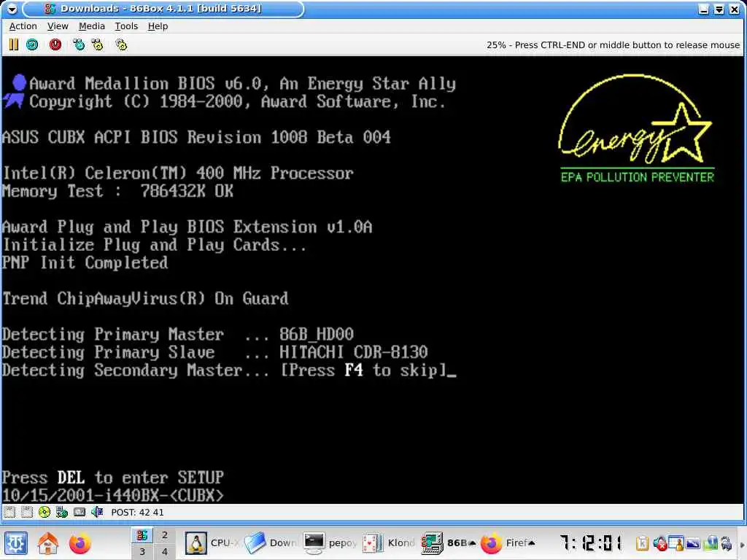Click the sound speaker status bar icon

point(97,513)
